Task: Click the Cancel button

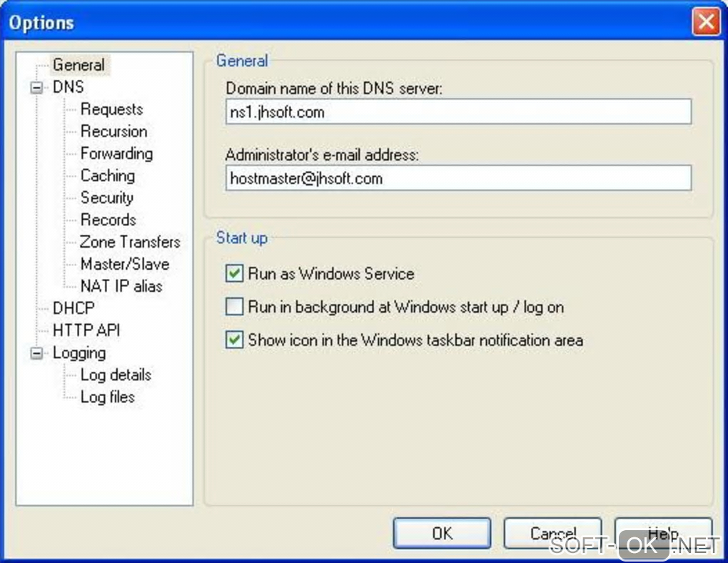Action: tap(552, 533)
